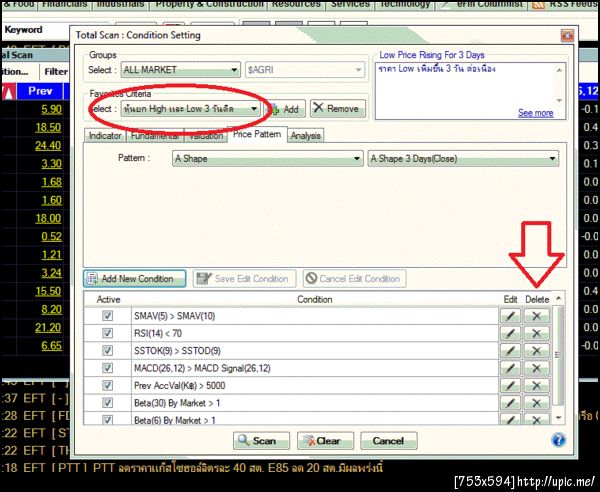Cancel the condition setting dialog
Screen dimensions: 600x492
click(388, 441)
